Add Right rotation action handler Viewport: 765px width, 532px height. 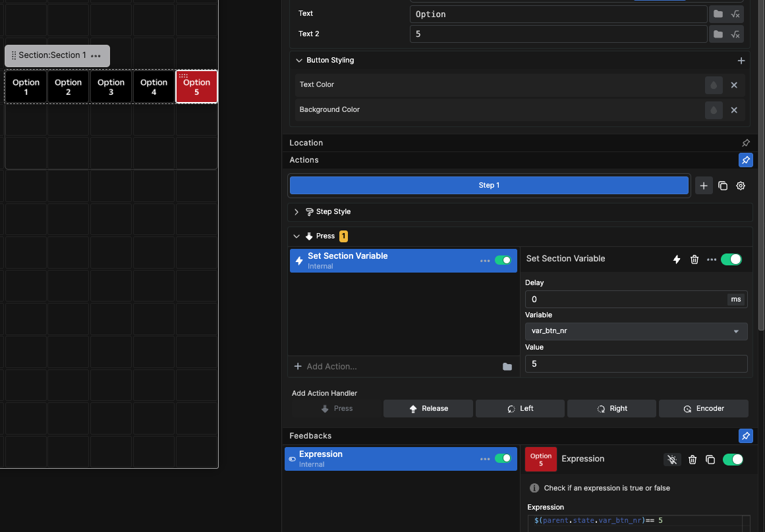coord(612,409)
